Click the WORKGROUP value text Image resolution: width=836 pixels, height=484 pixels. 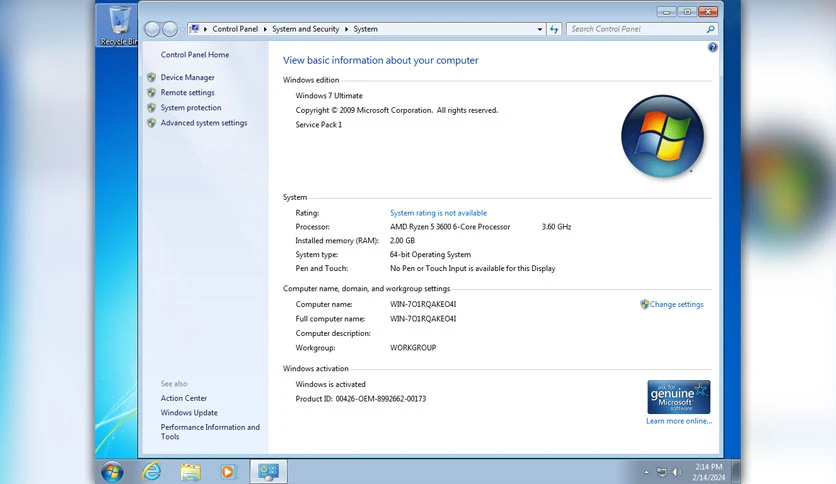413,348
